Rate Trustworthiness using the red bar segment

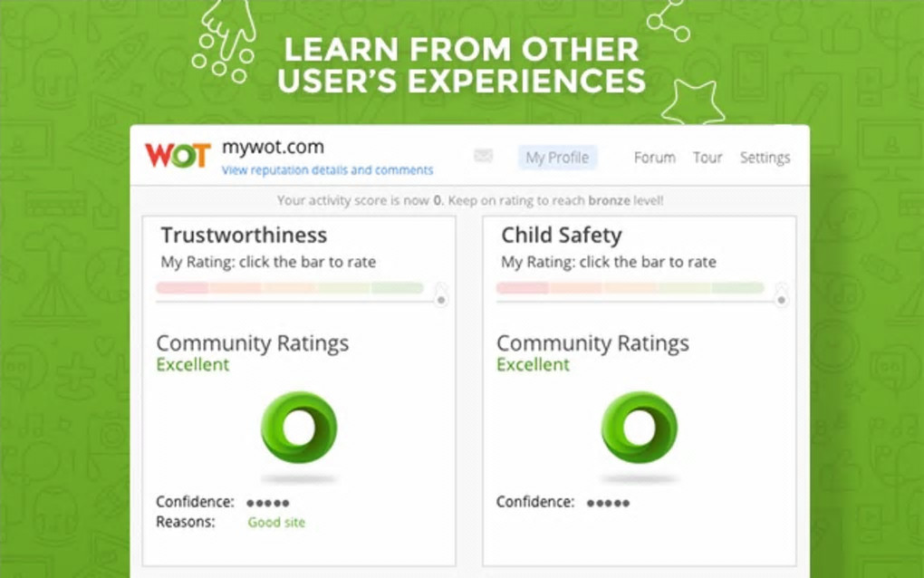[x=182, y=288]
